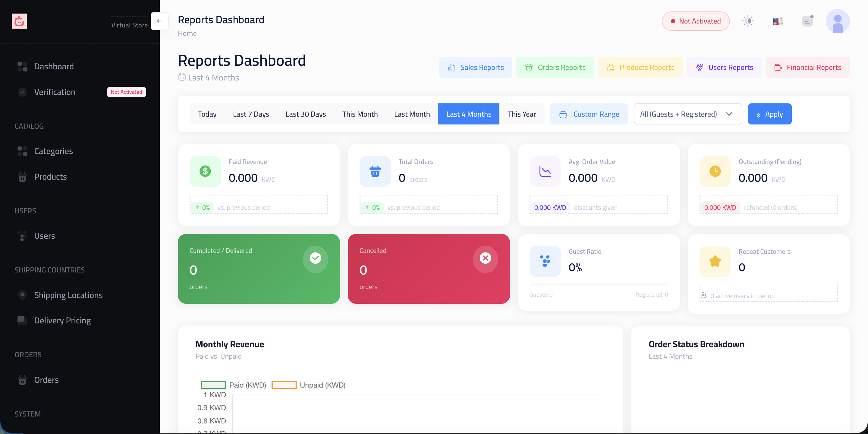Toggle the light/dark theme sun icon
The image size is (868, 434).
(748, 21)
